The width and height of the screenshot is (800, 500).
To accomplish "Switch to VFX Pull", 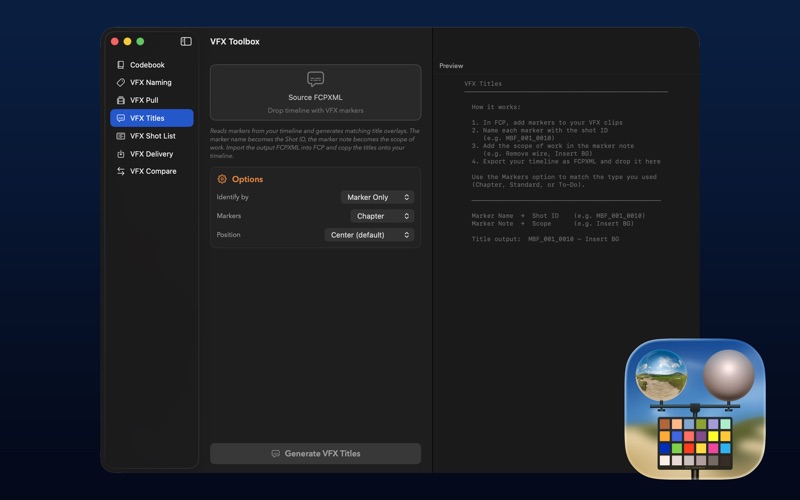I will (152, 100).
